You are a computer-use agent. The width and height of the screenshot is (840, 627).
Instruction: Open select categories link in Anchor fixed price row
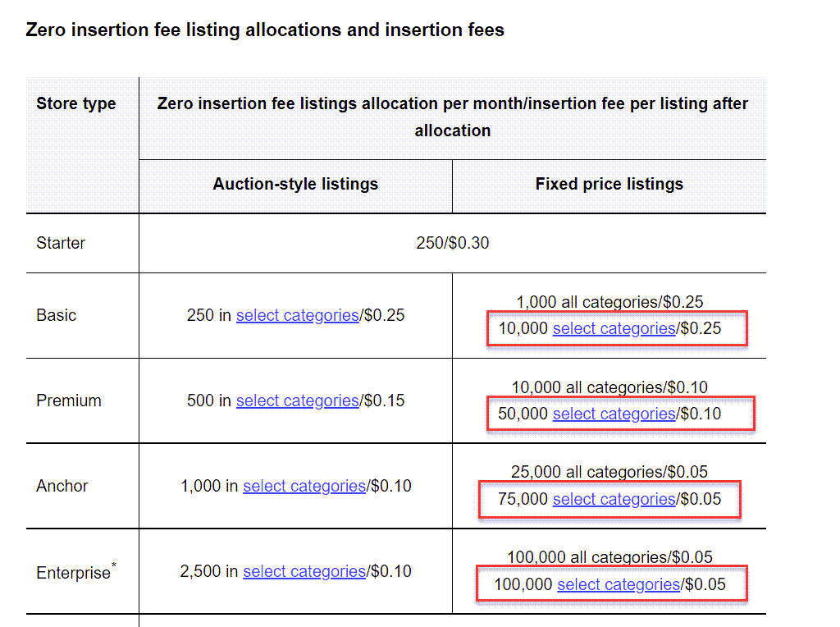(614, 499)
